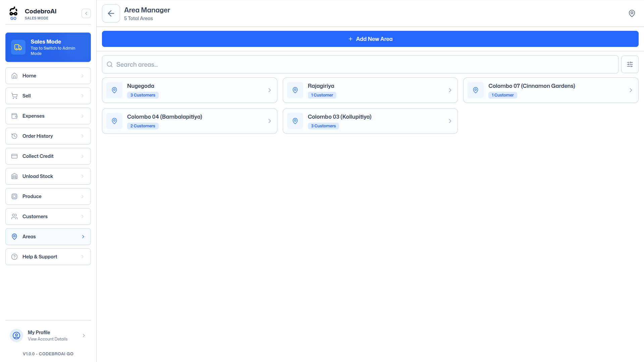Click the 2 Customers badge under Colombo 04
The width and height of the screenshot is (644, 362).
pyautogui.click(x=143, y=126)
